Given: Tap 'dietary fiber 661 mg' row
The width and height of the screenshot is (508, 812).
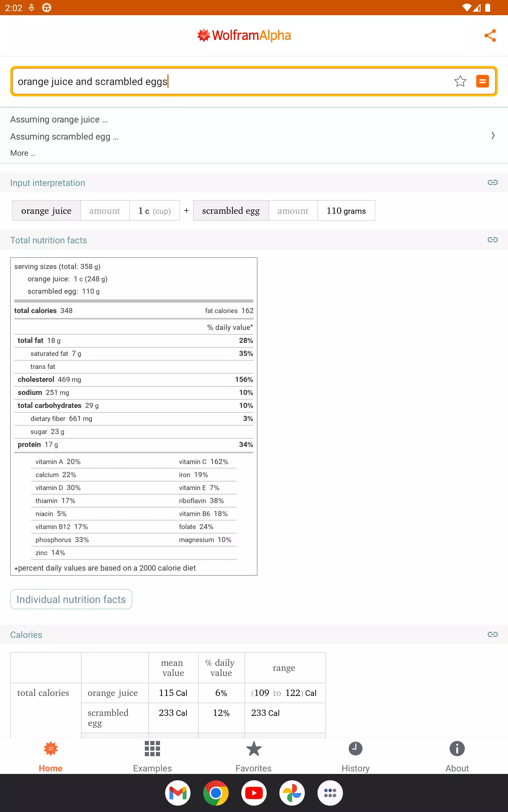Looking at the screenshot, I should tap(134, 419).
